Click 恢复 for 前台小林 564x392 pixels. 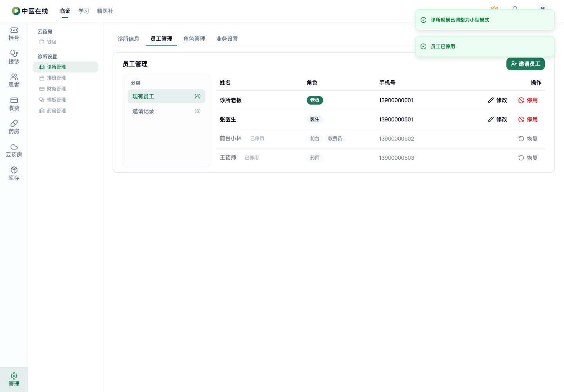pos(528,139)
